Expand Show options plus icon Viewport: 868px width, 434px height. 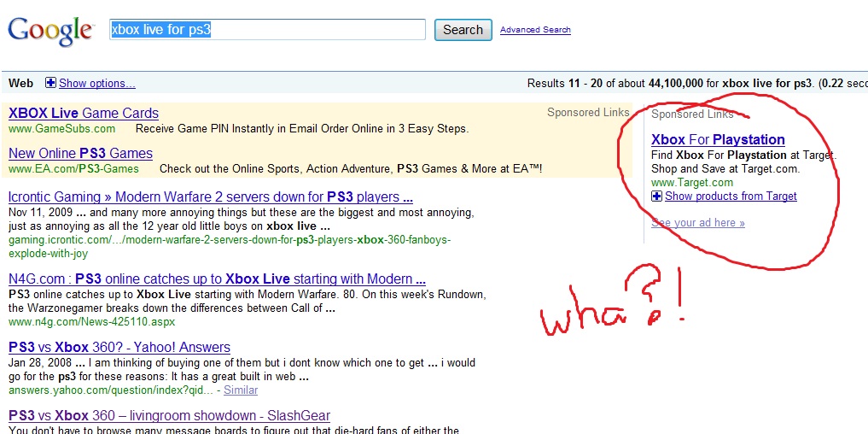(50, 83)
